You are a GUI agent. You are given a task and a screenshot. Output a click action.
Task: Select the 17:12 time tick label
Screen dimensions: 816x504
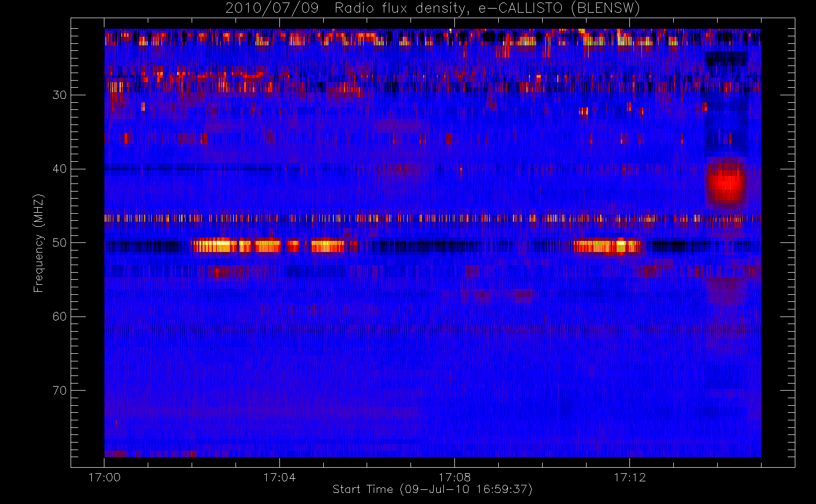click(629, 477)
